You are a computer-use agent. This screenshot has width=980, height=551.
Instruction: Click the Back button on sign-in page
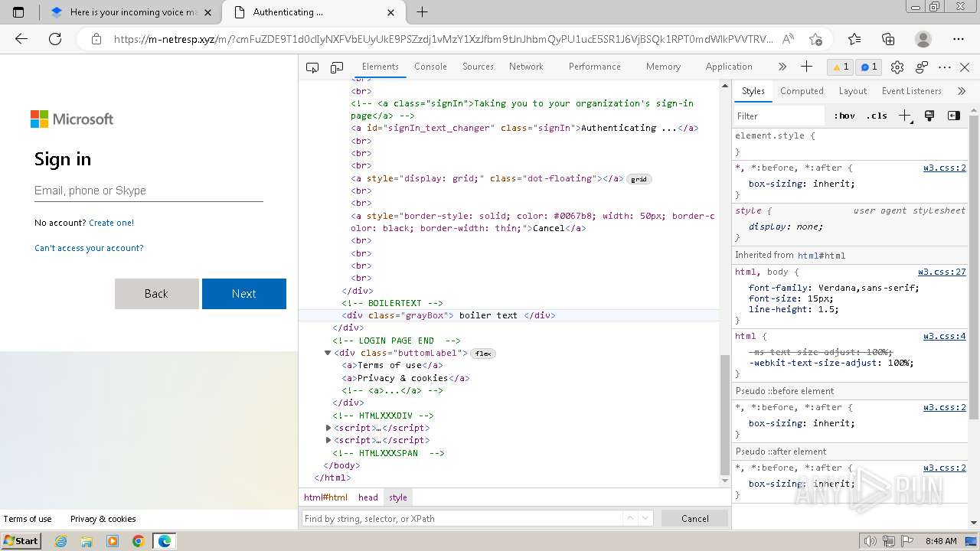click(156, 294)
